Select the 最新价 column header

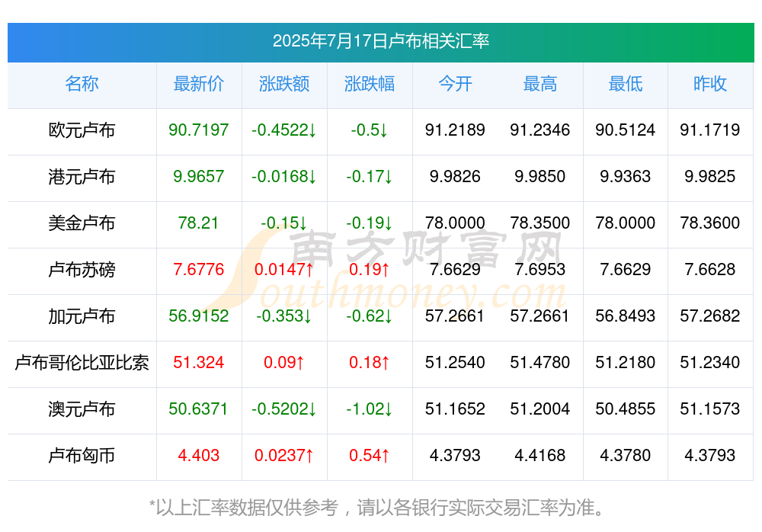click(198, 84)
